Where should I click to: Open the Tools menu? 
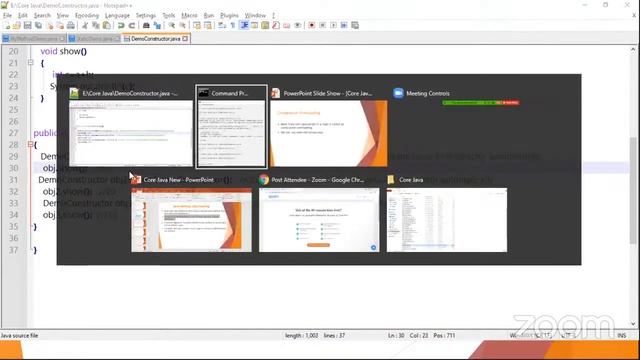coord(169,15)
